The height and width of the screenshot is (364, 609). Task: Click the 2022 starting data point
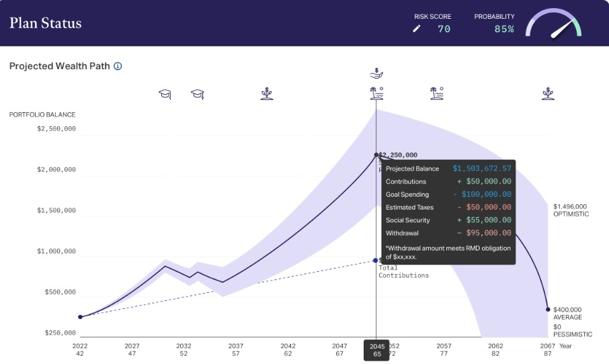point(81,317)
